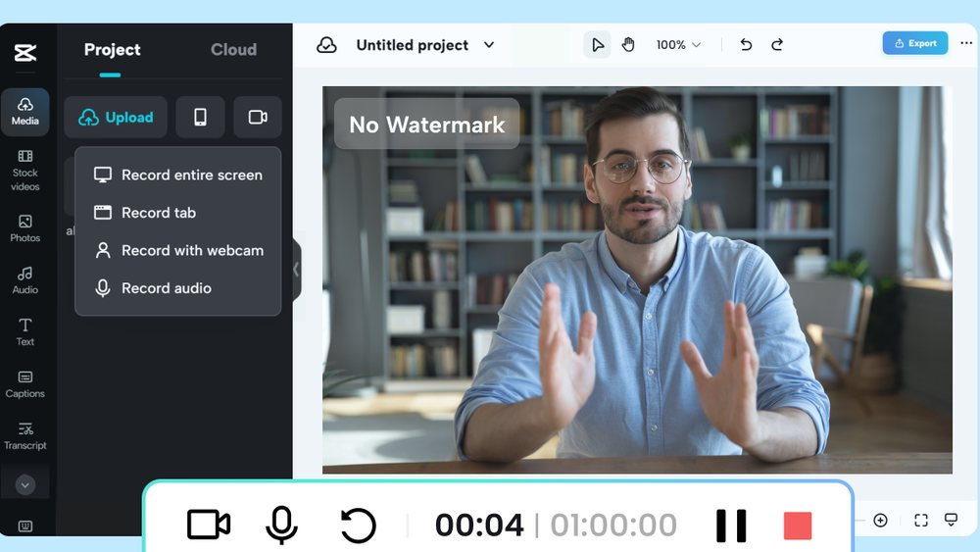Pause the recording
Viewport: 980px width, 552px height.
[731, 526]
